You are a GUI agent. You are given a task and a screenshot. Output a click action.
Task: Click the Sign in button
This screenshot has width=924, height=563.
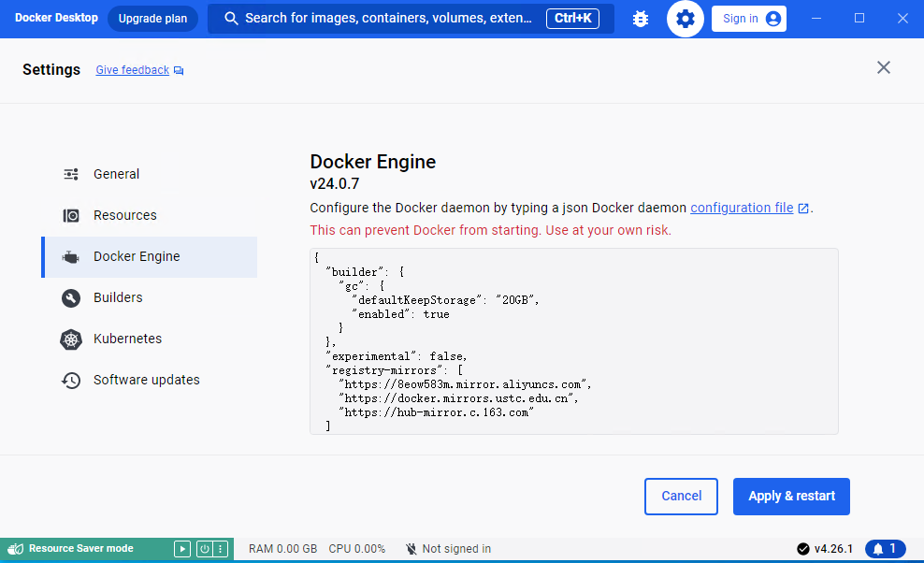(x=749, y=19)
